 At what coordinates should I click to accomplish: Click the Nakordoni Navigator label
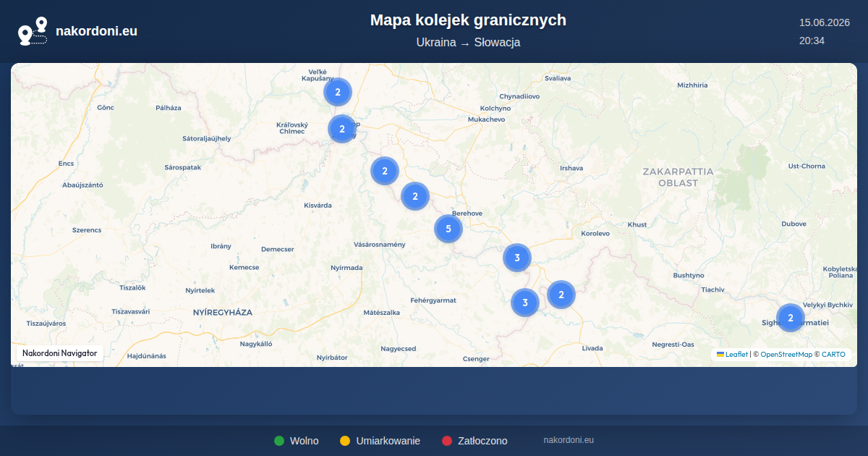coord(60,353)
